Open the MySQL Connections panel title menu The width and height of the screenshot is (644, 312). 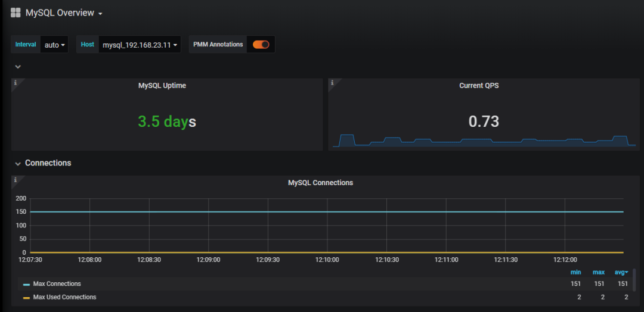pos(320,183)
